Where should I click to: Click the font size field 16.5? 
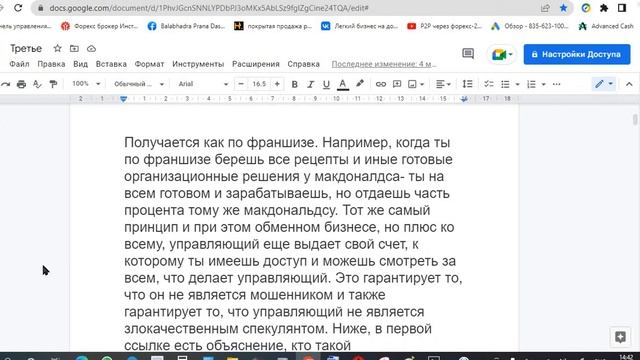tap(259, 84)
